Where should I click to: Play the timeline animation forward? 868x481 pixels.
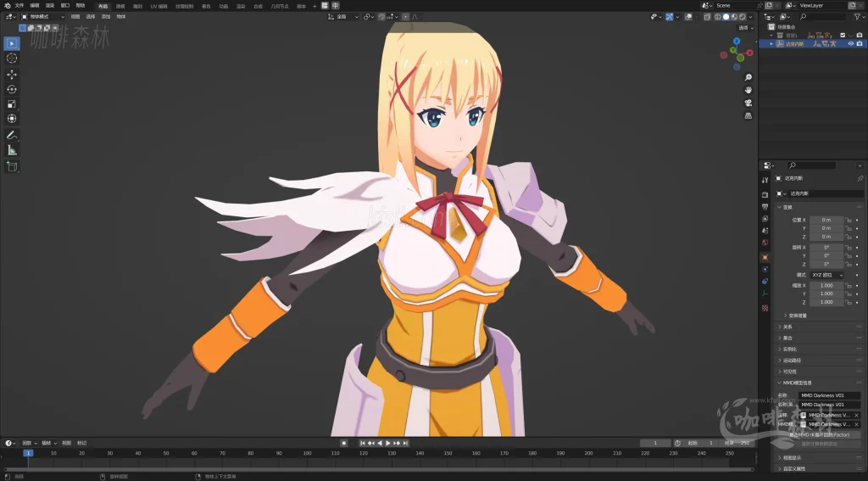click(388, 443)
